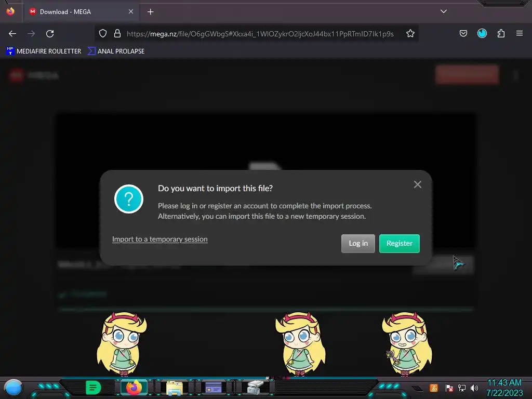The width and height of the screenshot is (532, 399).
Task: Bookmark this page with the star icon
Action: (410, 34)
